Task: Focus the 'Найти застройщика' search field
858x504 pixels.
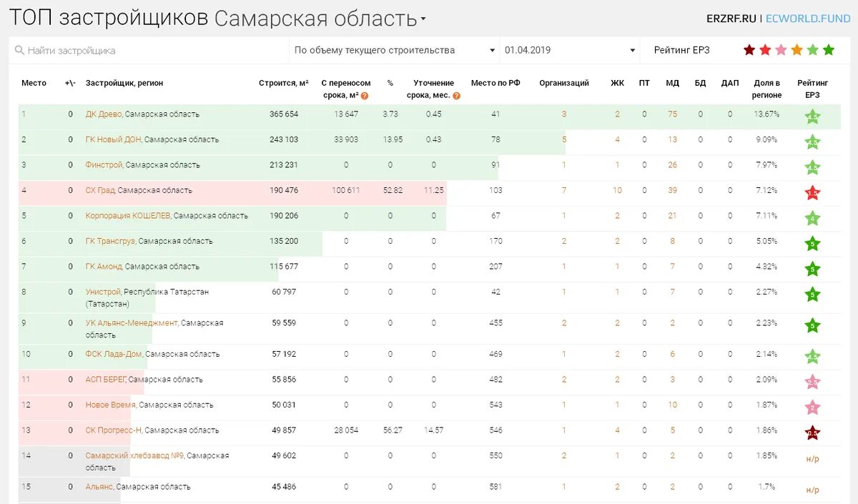Action: 149,51
